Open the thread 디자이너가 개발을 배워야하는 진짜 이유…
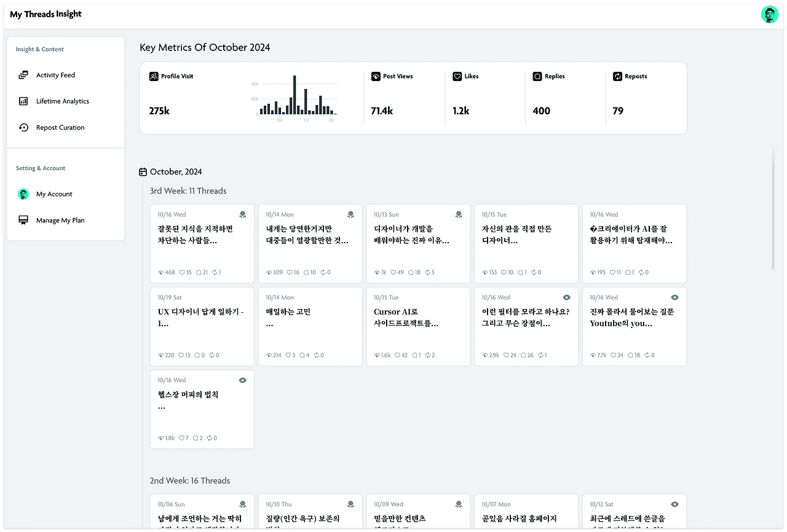Viewport: 787px width, 532px height. point(419,244)
